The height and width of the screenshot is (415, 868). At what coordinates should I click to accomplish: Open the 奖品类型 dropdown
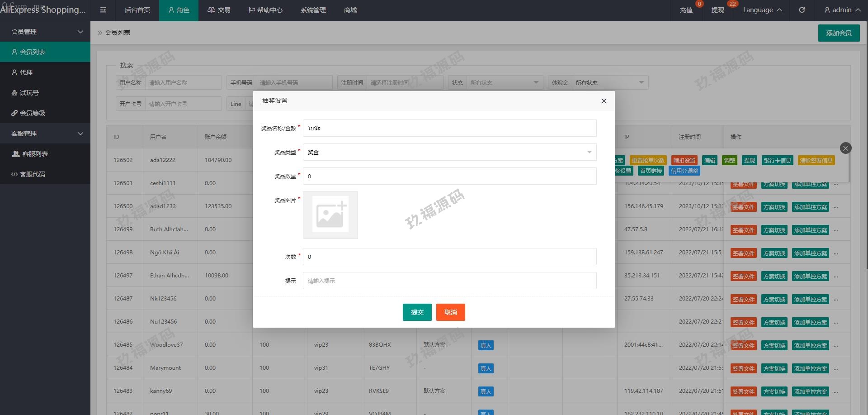tap(449, 152)
